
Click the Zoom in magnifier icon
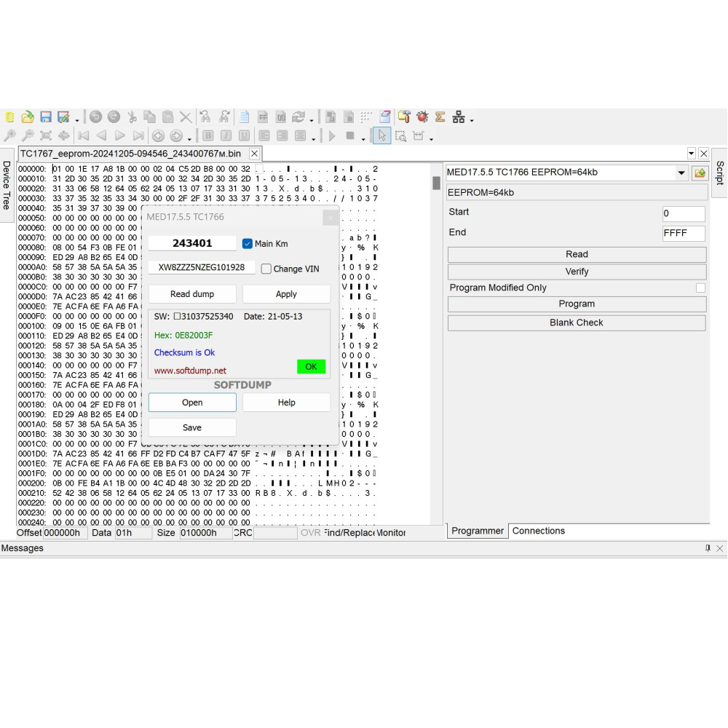9,135
